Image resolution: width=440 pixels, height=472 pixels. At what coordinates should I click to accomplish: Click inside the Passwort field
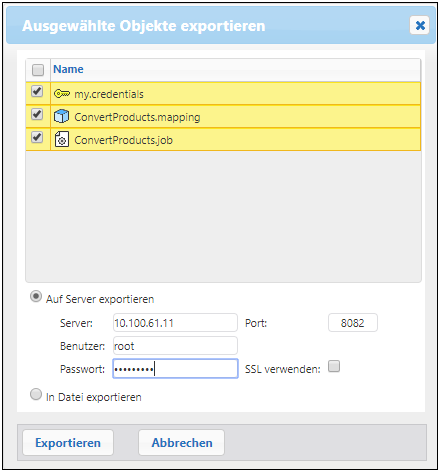point(175,369)
